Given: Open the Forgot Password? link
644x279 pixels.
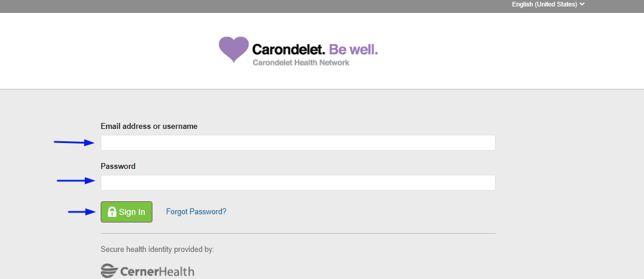Looking at the screenshot, I should tap(197, 212).
